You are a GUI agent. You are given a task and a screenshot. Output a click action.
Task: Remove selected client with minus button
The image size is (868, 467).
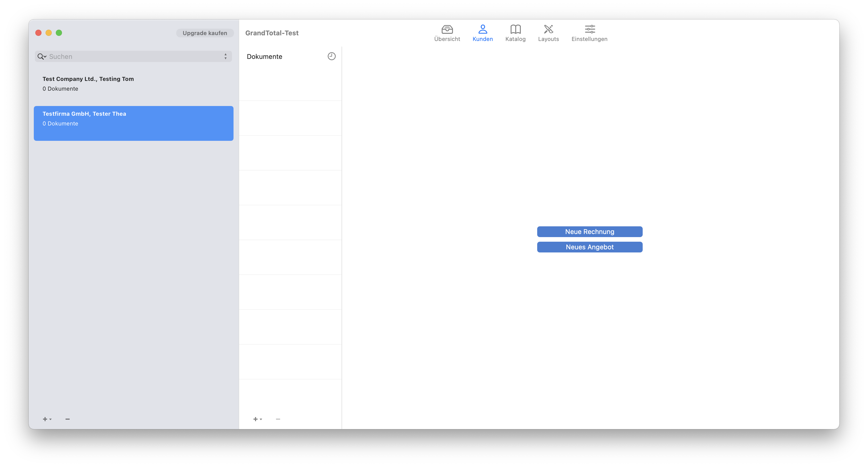coord(67,419)
